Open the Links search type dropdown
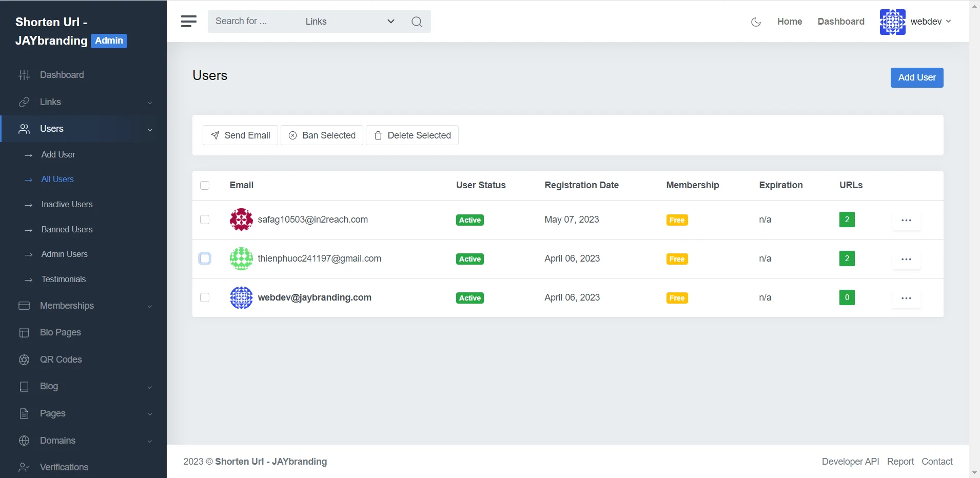Viewport: 980px width, 478px height. click(x=350, y=22)
